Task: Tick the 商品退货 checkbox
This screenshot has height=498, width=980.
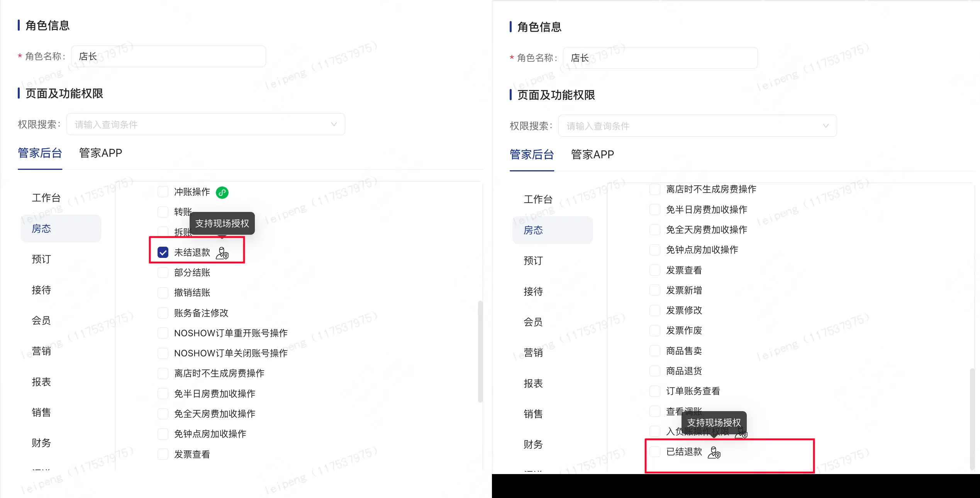Action: tap(655, 371)
